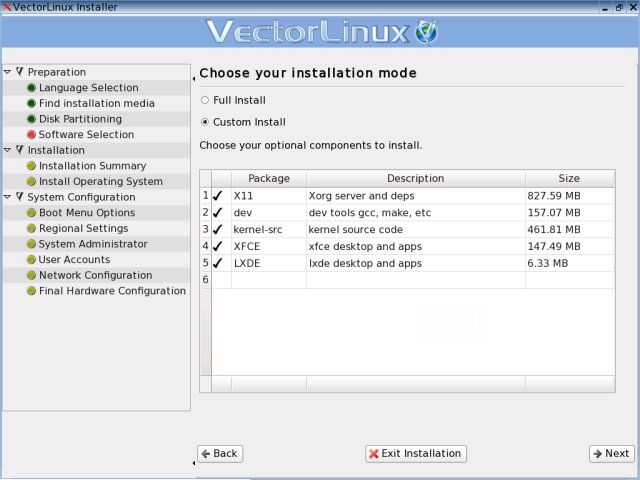Click the Back button
The height and width of the screenshot is (480, 640).
point(220,453)
